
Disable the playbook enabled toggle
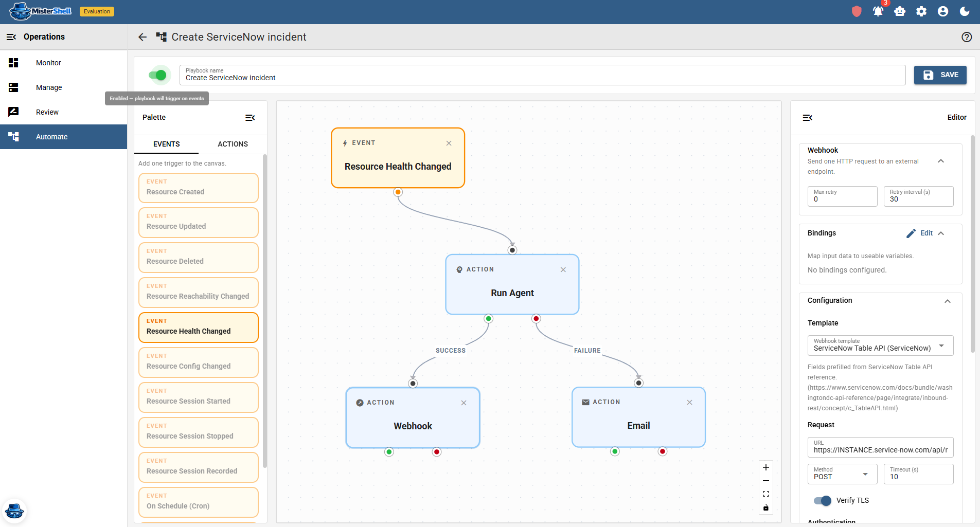click(158, 75)
